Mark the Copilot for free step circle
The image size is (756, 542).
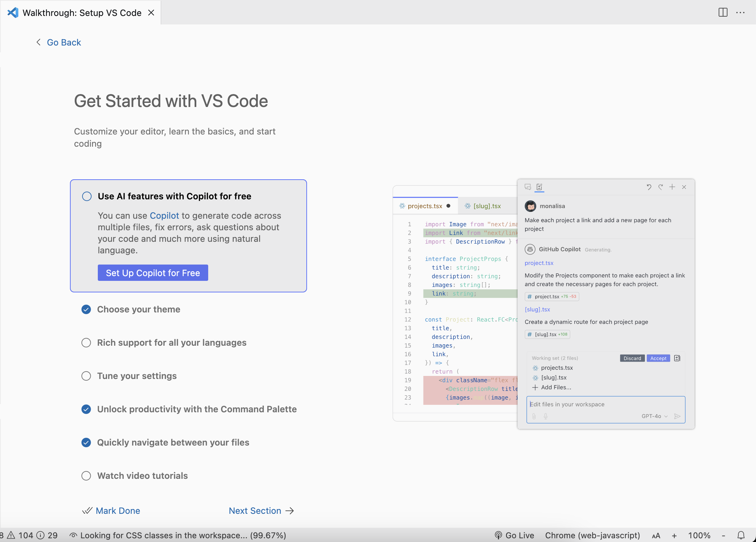[x=87, y=196]
